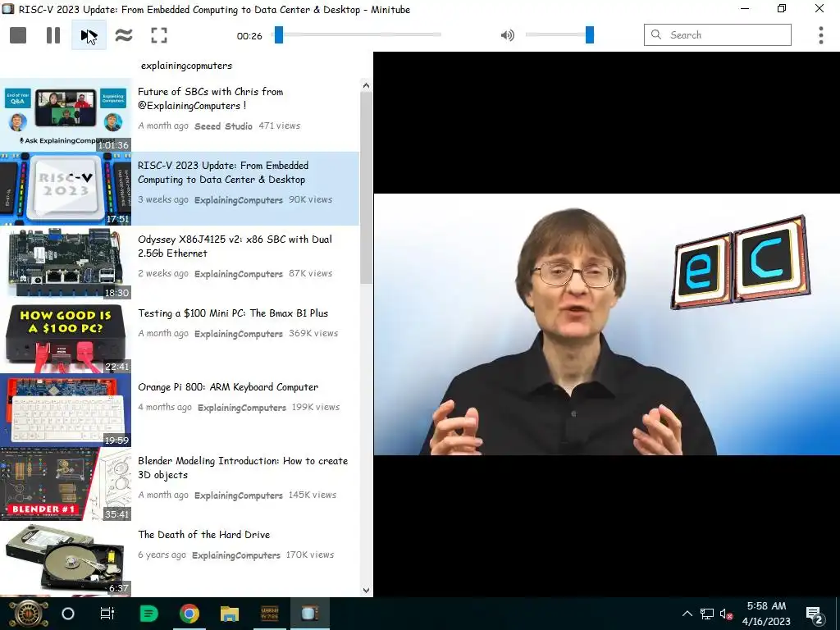This screenshot has height=630, width=840.
Task: Open ExplainingComputers link under Bmax B1 video
Action: (x=239, y=334)
